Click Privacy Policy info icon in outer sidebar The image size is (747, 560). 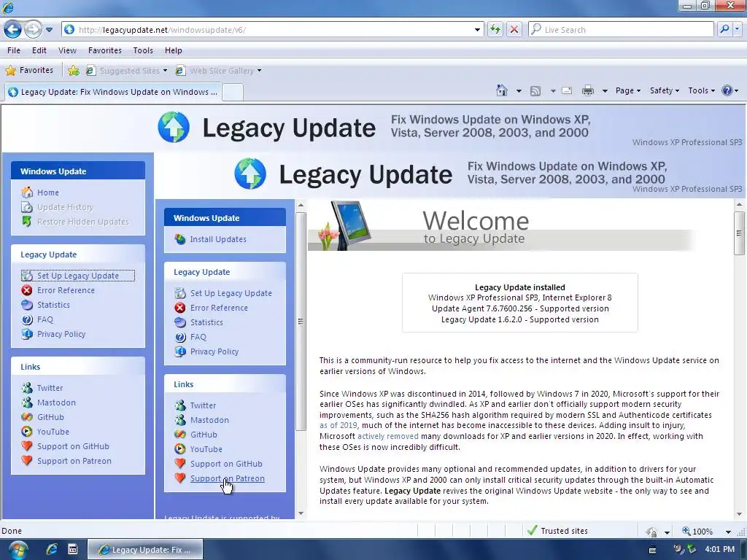tap(27, 334)
